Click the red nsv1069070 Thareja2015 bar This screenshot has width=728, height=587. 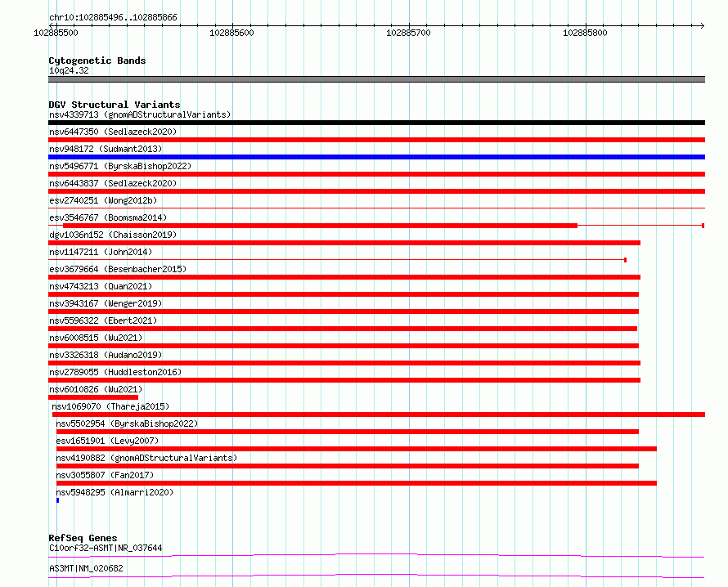pos(379,414)
